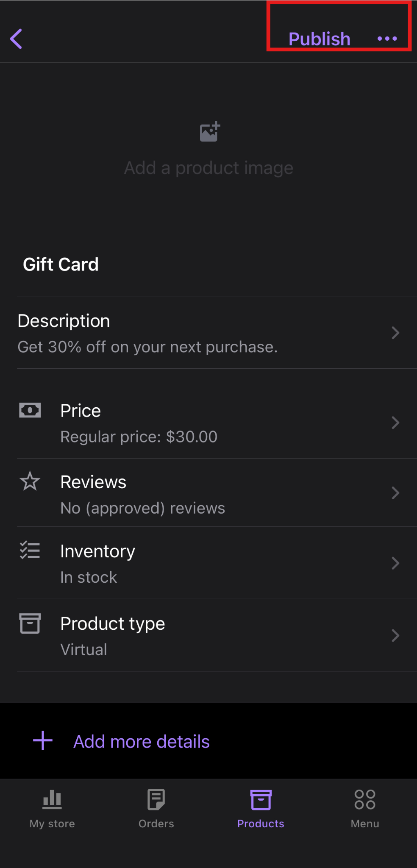The image size is (417, 868).
Task: Open Reviews via its chevron arrow
Action: (x=395, y=493)
